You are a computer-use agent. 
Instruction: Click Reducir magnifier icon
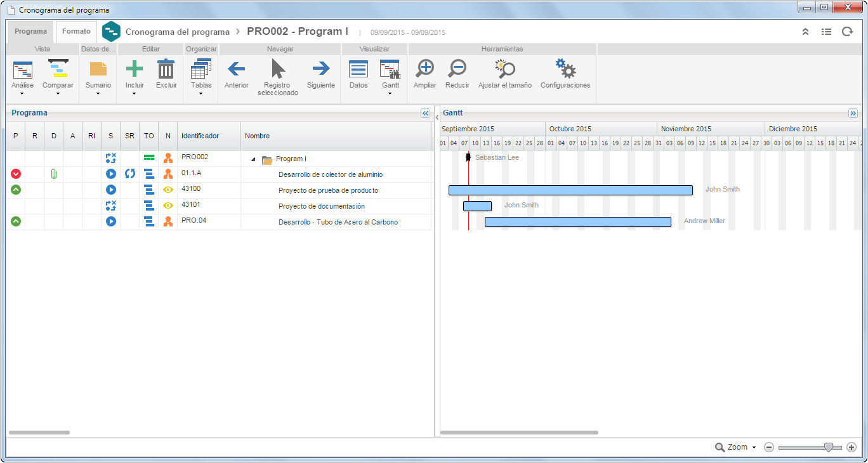point(457,69)
